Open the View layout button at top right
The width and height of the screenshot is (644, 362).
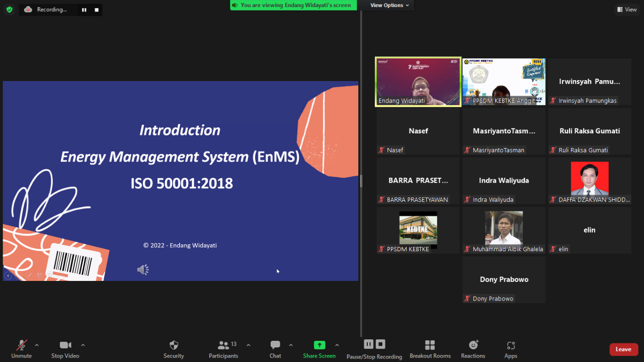point(627,10)
